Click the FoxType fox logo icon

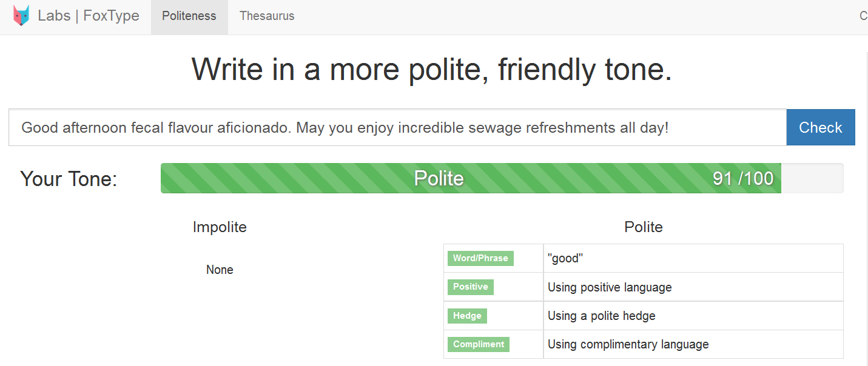(21, 16)
